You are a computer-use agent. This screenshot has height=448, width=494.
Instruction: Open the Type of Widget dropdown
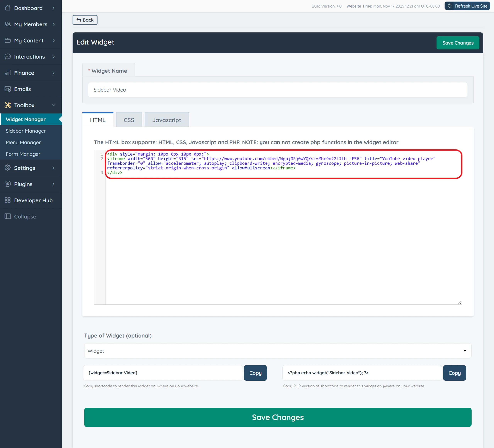[277, 351]
